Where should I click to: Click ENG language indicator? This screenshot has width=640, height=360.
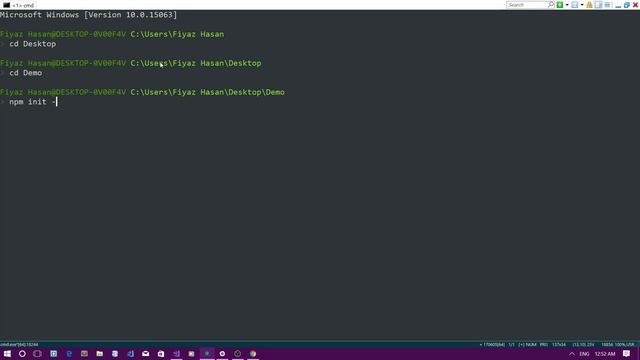coord(584,354)
